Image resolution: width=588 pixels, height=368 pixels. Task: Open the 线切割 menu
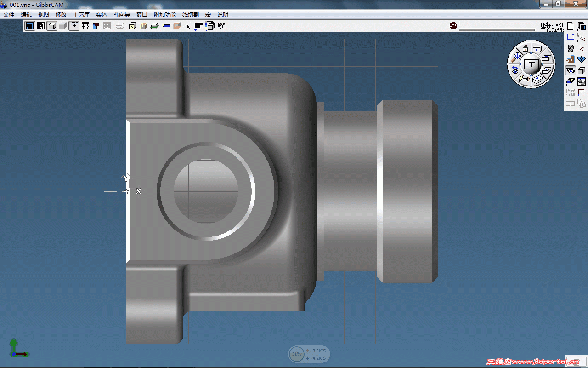(x=191, y=15)
